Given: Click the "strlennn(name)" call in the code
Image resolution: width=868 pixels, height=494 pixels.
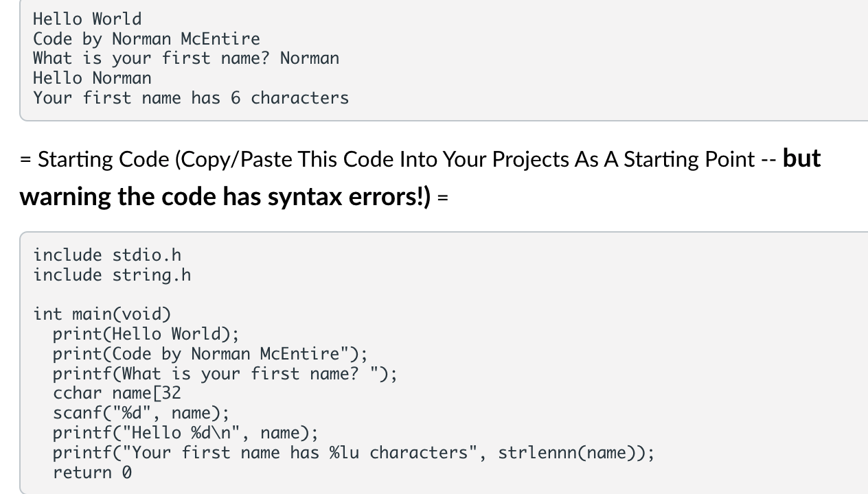Looking at the screenshot, I should click(571, 453).
